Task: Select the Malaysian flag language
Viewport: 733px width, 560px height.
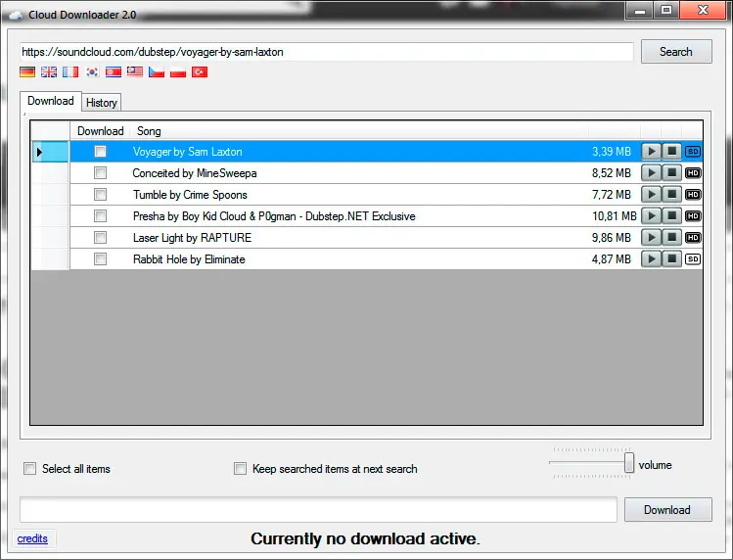Action: [x=135, y=72]
